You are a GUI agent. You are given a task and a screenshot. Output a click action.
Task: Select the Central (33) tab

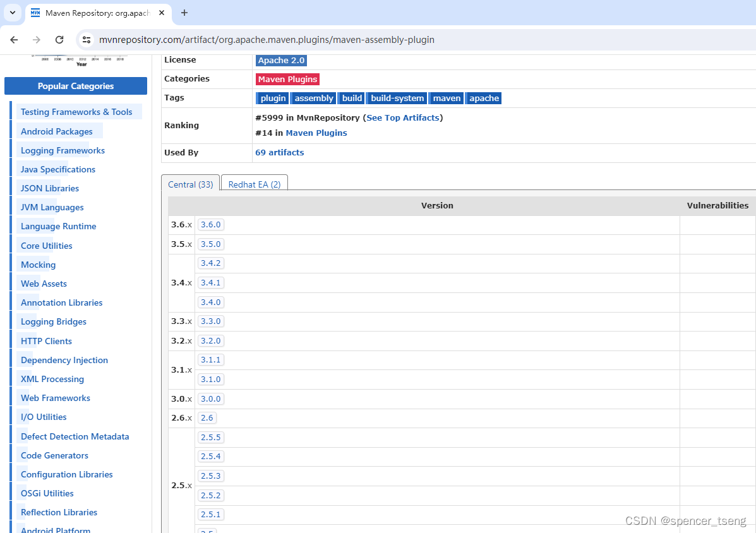coord(190,184)
